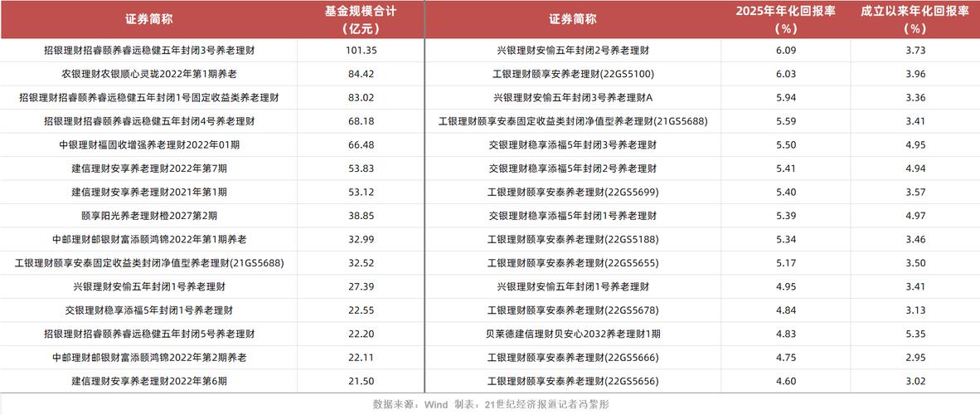
Task: Select 工银理财颐享安养老理财(22GS5100)
Action: [x=573, y=74]
